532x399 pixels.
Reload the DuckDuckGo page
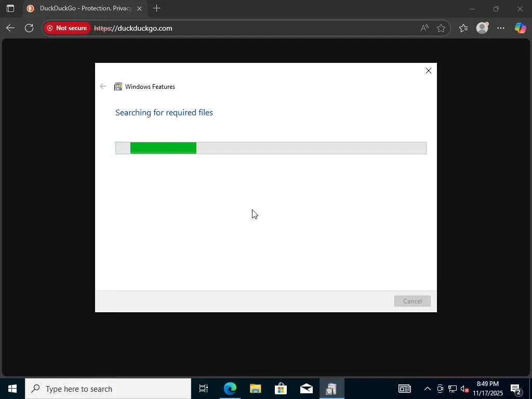(x=29, y=28)
